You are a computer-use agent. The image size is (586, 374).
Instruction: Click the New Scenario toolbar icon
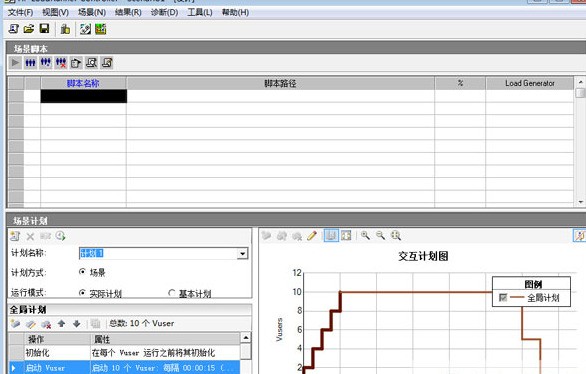(14, 29)
